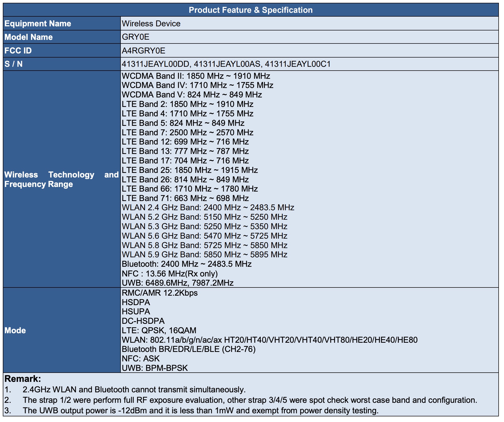Click the FCC ID value A4RGRY0E
The image size is (504, 422).
point(144,51)
